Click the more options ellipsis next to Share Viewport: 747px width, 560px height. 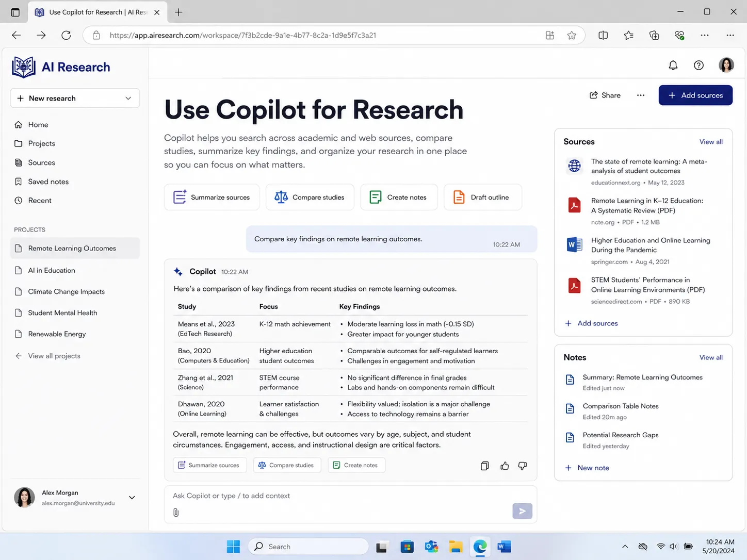641,95
